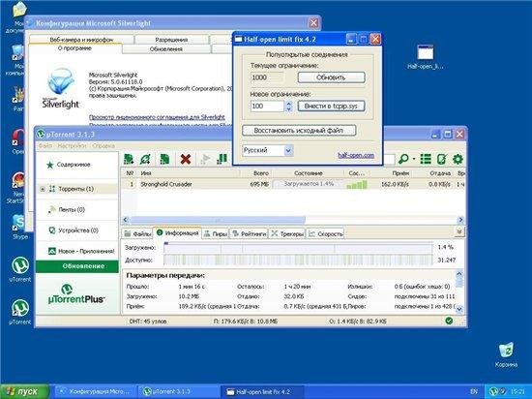Click the Pause torrent toolbar icon

click(x=222, y=159)
